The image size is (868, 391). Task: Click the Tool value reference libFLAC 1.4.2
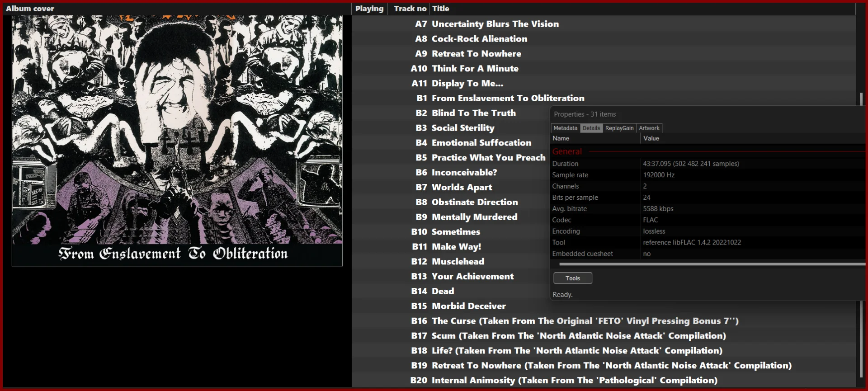pyautogui.click(x=692, y=243)
